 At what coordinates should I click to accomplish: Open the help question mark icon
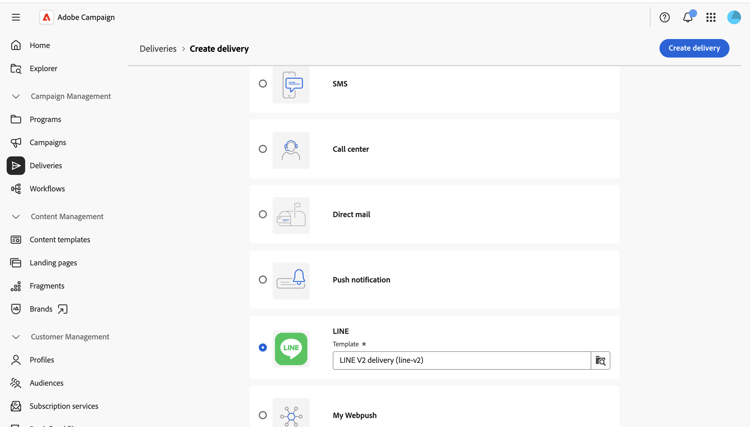point(664,17)
